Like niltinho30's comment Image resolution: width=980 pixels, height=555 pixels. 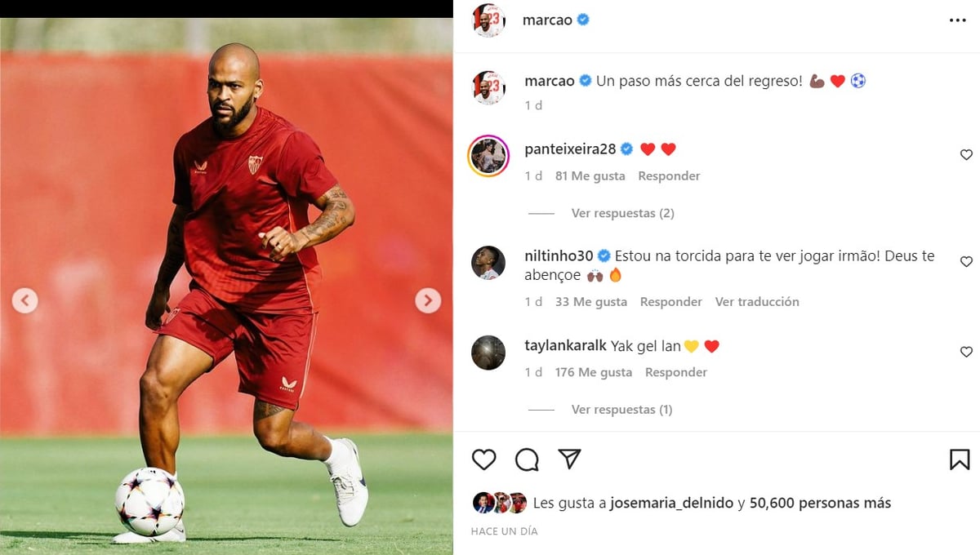(966, 261)
